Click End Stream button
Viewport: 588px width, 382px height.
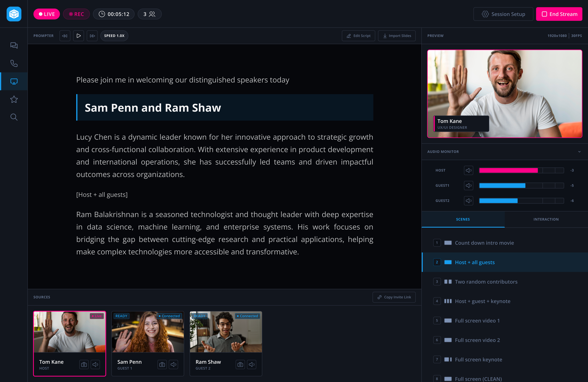559,14
